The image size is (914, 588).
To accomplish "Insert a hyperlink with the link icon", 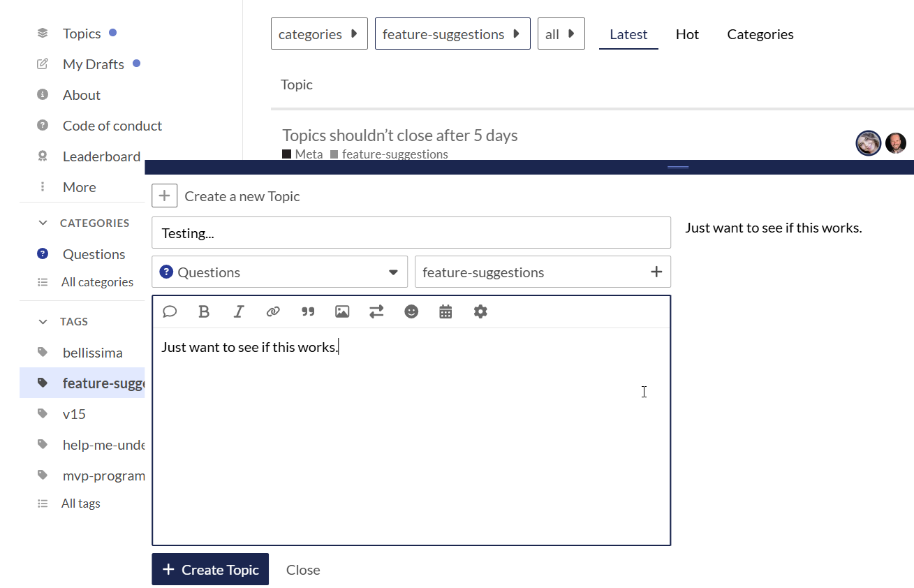I will (273, 311).
